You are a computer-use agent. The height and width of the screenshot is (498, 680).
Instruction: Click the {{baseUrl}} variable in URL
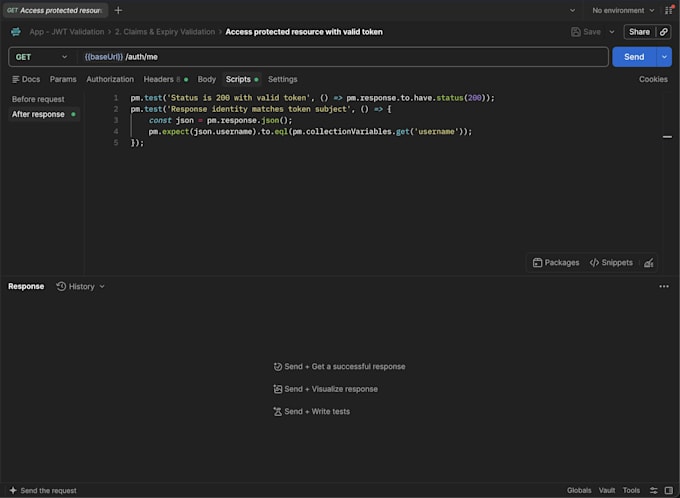tap(104, 57)
